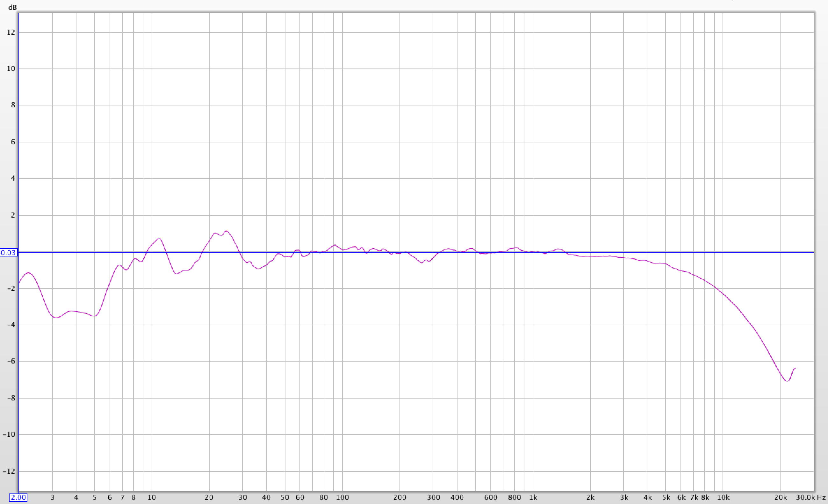Click the -6 label on the dB axis

pyautogui.click(x=11, y=361)
